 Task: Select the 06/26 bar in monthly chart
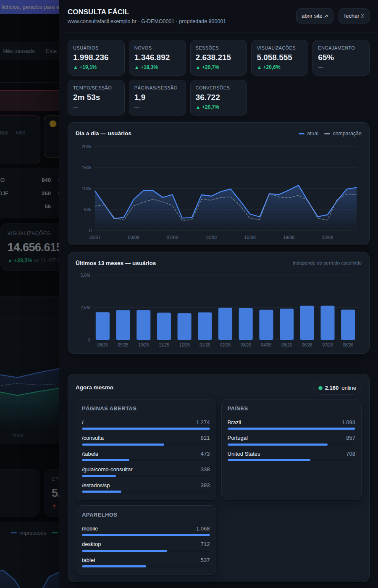(x=307, y=323)
